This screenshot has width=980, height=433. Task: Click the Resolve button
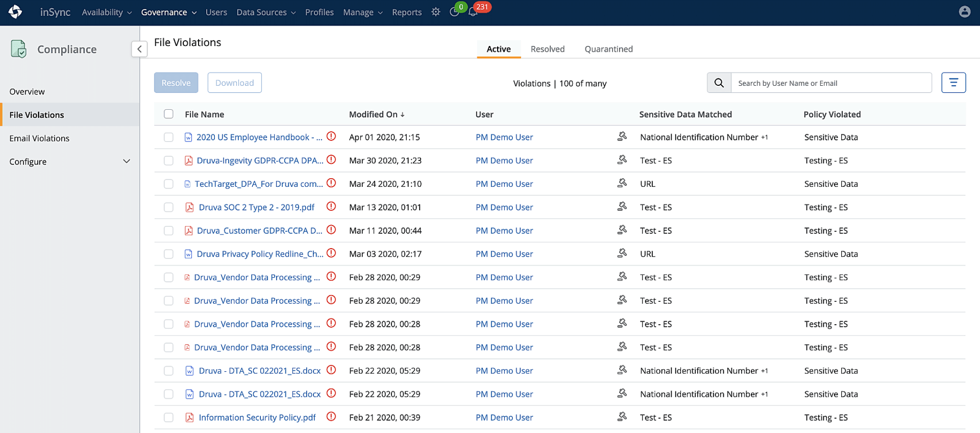coord(176,83)
